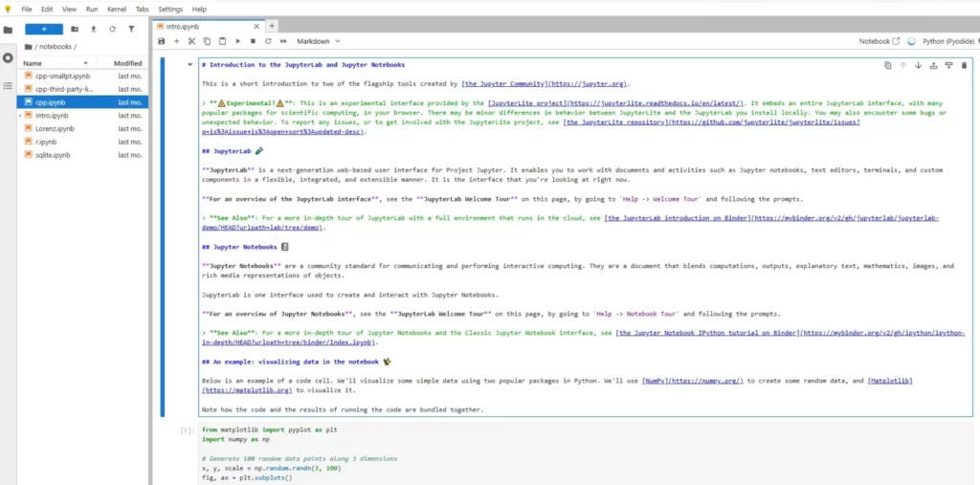
Task: Click the JupyterLite lightbulb logo icon
Action: (8, 9)
